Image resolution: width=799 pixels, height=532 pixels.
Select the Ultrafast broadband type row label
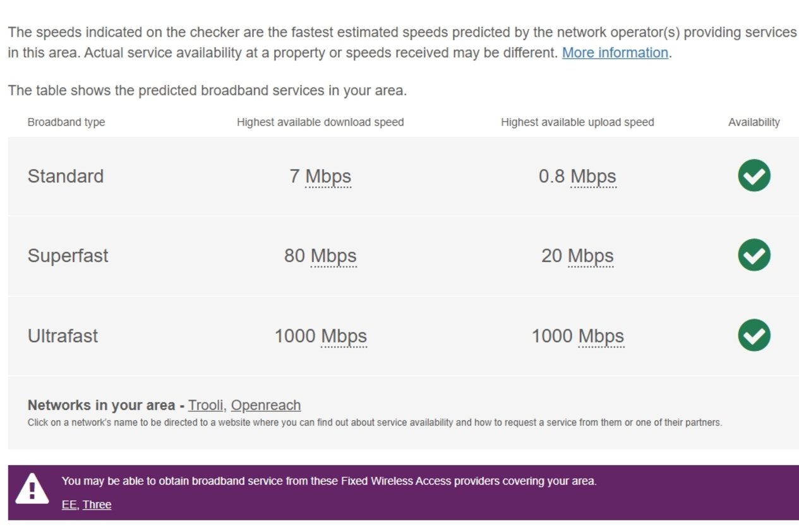pos(63,336)
